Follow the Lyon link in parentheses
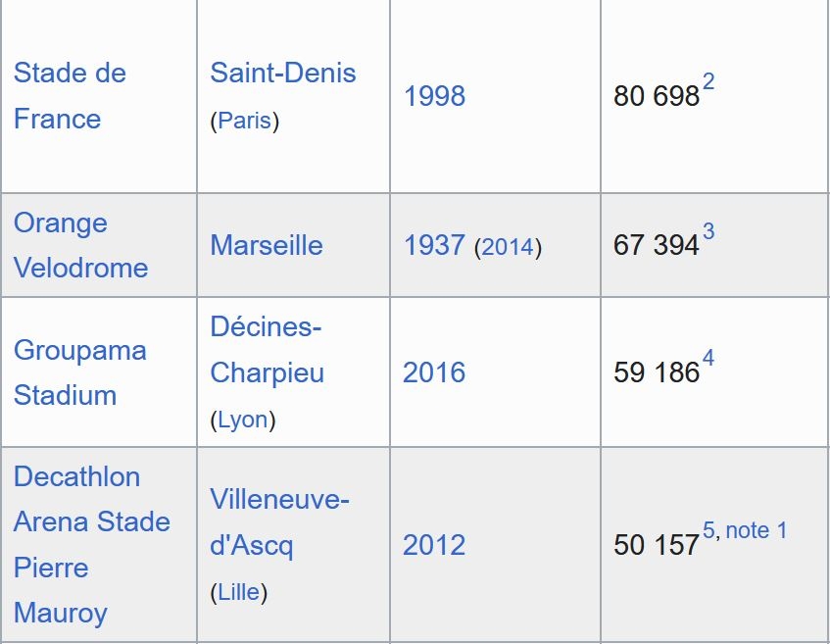The width and height of the screenshot is (830, 644). (x=242, y=420)
